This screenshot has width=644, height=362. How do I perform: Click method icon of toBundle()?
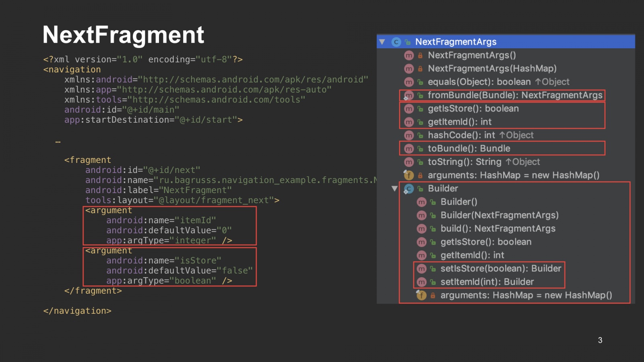(x=409, y=149)
